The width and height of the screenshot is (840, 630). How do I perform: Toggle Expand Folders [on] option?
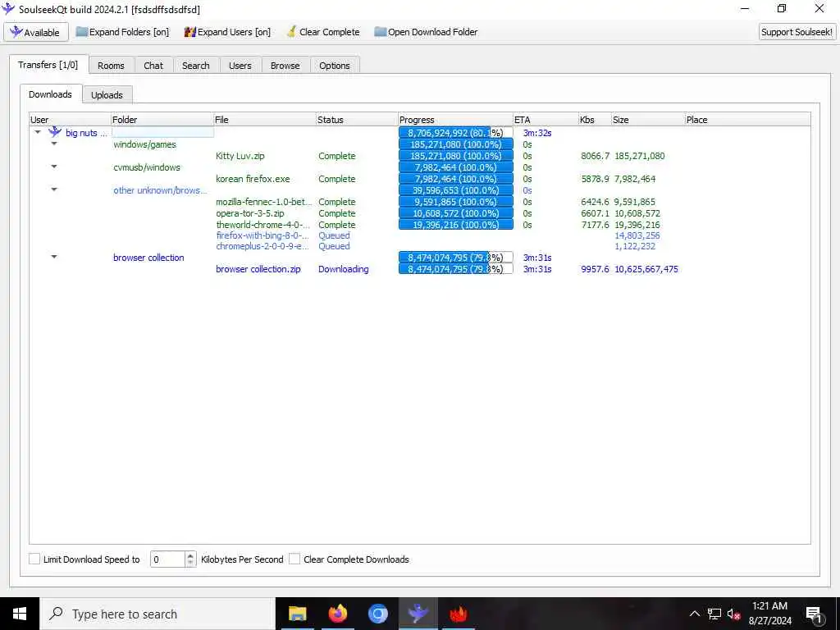point(122,32)
